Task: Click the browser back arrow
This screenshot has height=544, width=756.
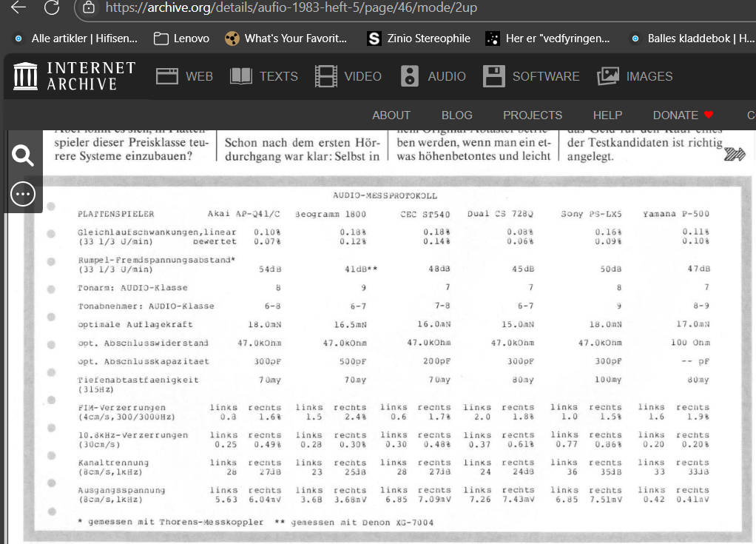Action: coord(18,7)
